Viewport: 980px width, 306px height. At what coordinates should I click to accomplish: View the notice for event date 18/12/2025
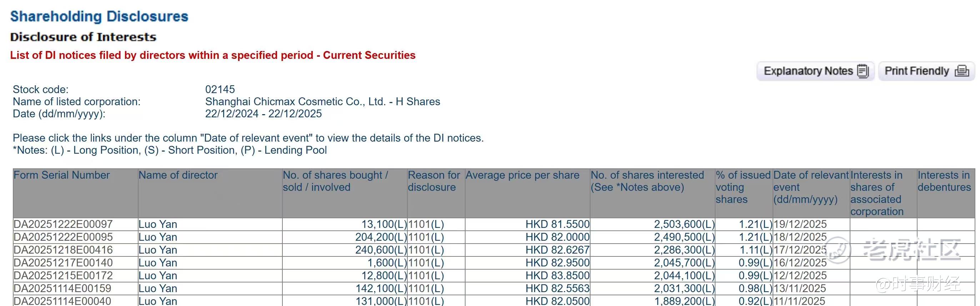point(800,237)
